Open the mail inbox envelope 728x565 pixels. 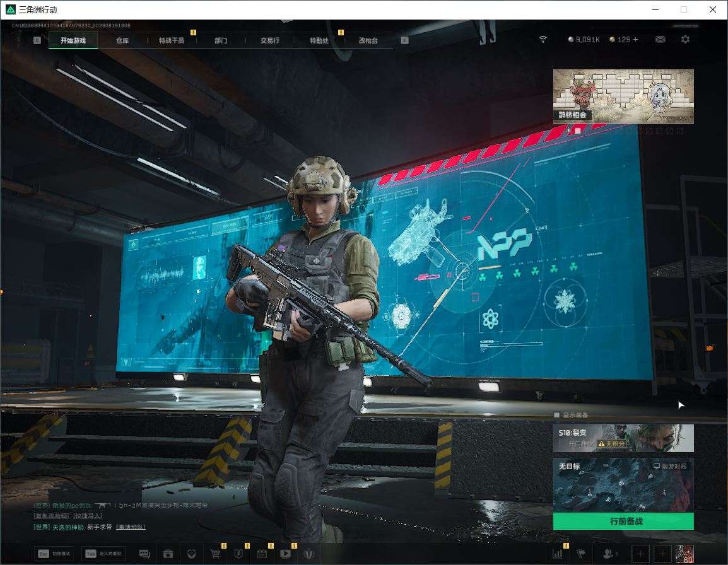[x=660, y=40]
